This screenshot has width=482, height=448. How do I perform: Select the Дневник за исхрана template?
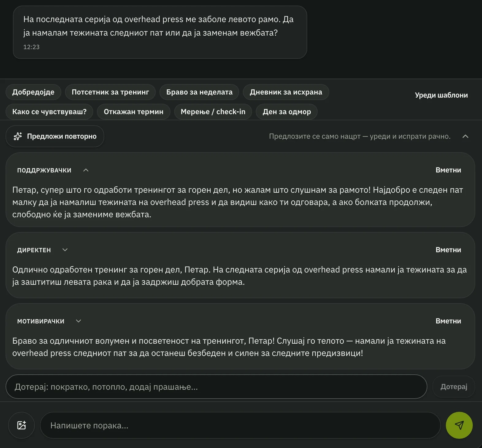pos(286,92)
